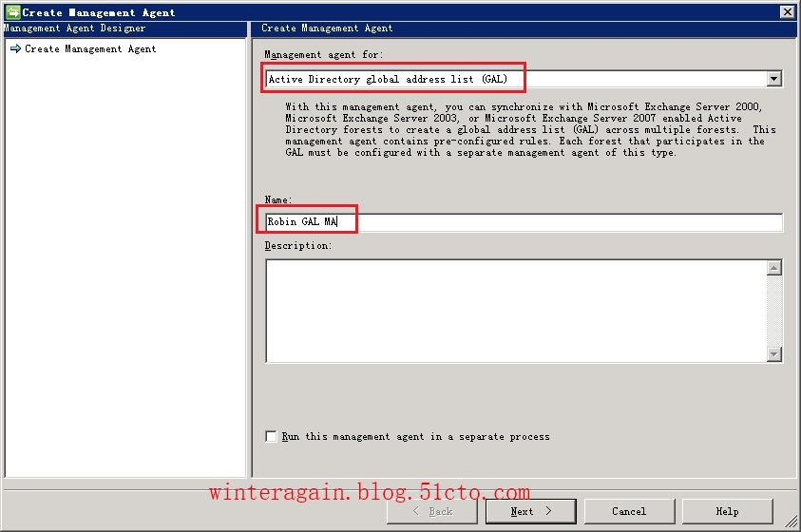
Task: Click the Management agent for label
Action: click(x=323, y=55)
